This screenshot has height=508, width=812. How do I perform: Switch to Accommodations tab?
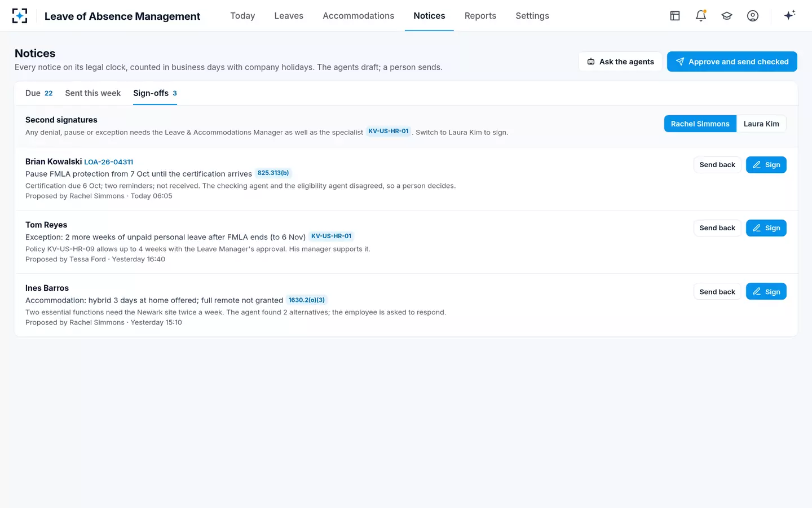pyautogui.click(x=359, y=16)
